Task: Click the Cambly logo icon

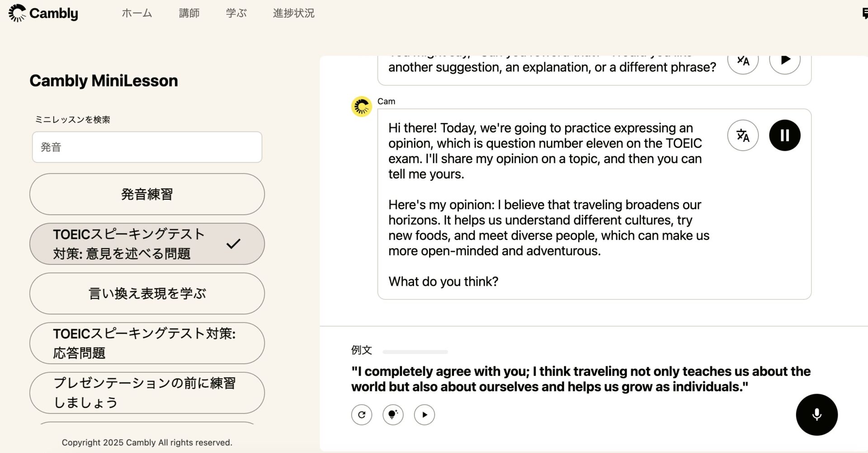Action: point(17,14)
